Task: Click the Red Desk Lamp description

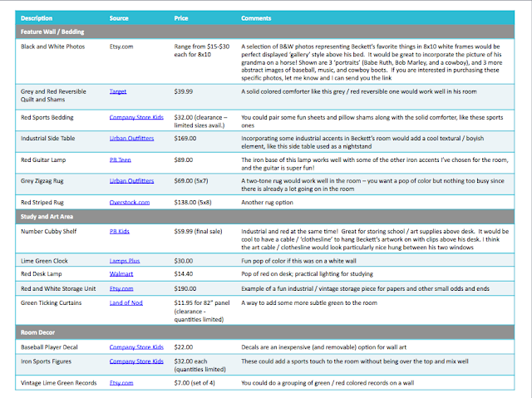Action: 42,274
